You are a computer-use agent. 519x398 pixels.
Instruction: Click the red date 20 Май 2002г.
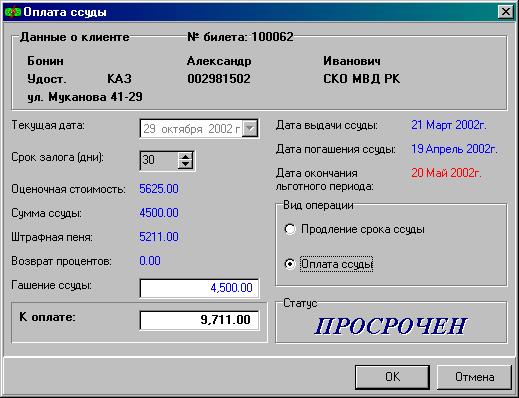coord(446,173)
